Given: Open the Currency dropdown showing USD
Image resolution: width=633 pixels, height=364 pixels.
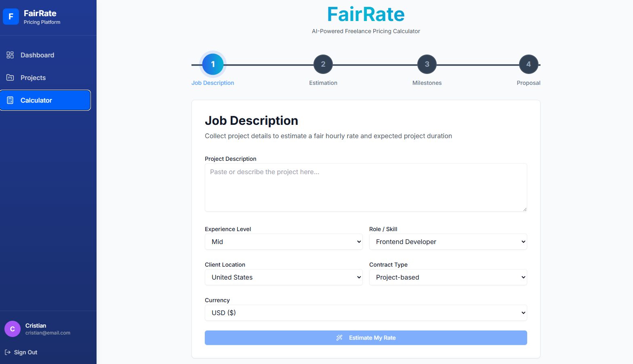Looking at the screenshot, I should (366, 313).
